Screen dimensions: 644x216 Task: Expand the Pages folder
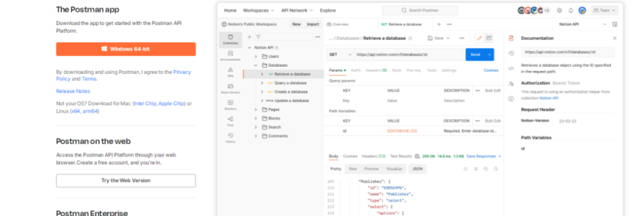click(x=256, y=109)
